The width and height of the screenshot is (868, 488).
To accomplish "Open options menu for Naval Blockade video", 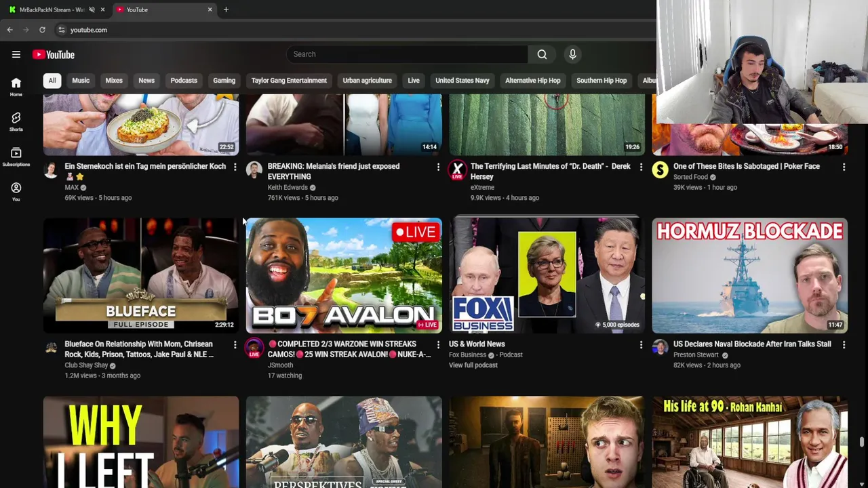I will point(844,345).
